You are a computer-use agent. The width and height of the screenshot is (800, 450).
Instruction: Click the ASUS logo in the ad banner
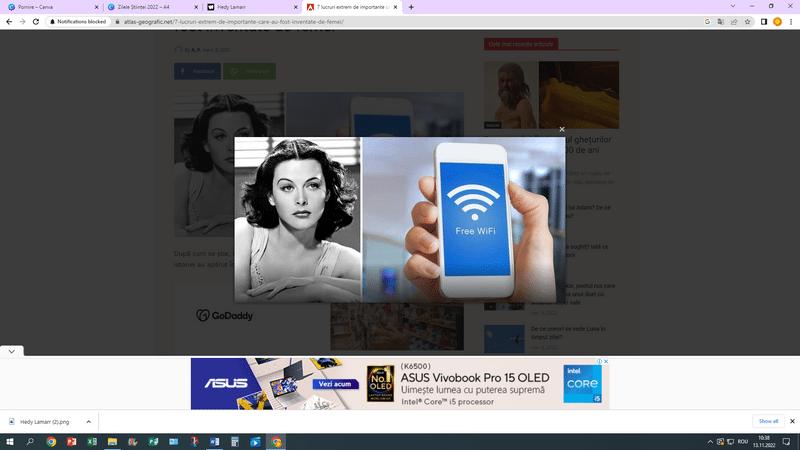pos(226,383)
